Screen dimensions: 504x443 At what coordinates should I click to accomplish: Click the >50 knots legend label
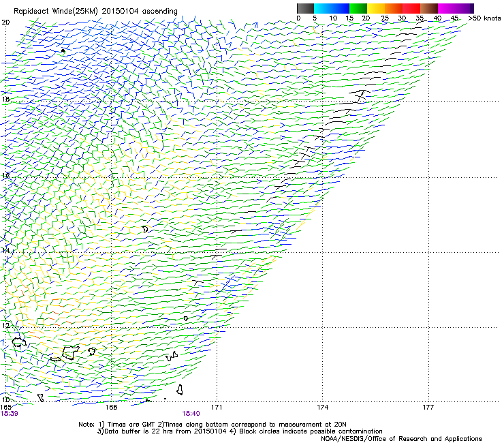484,18
